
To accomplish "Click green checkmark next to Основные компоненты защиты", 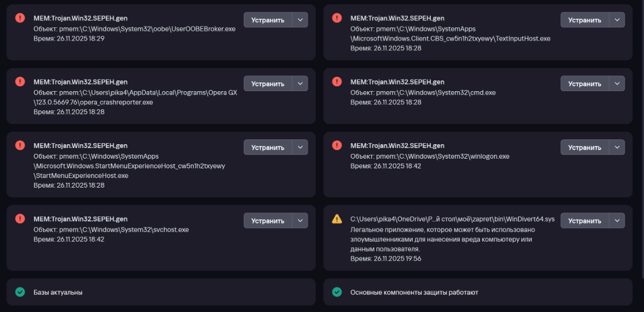I will [337, 292].
